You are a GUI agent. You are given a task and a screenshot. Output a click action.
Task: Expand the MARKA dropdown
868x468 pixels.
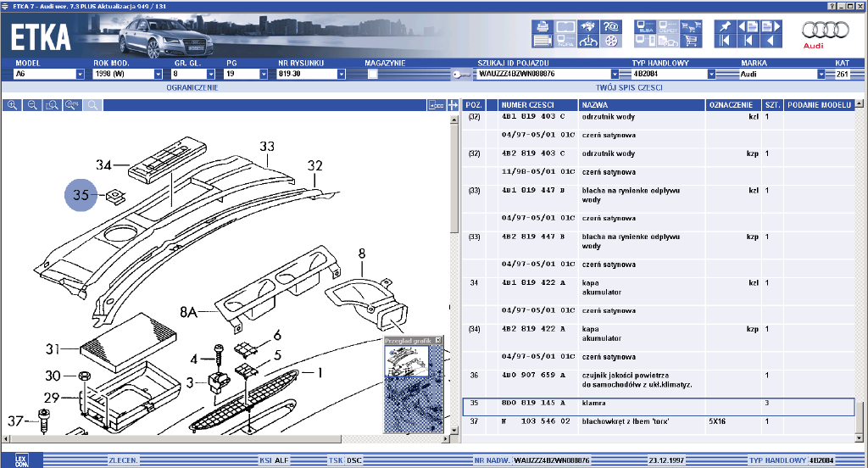point(821,75)
